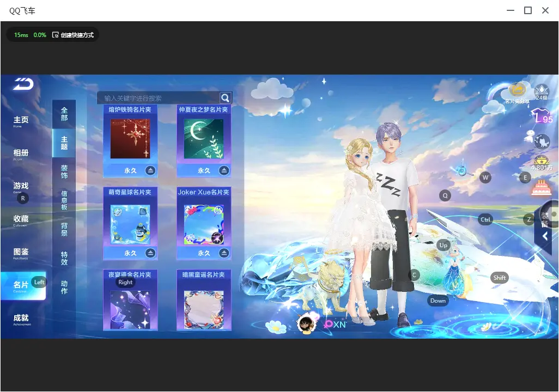Select the 名片 Cardcase menu
The image size is (559, 392).
tap(23, 286)
